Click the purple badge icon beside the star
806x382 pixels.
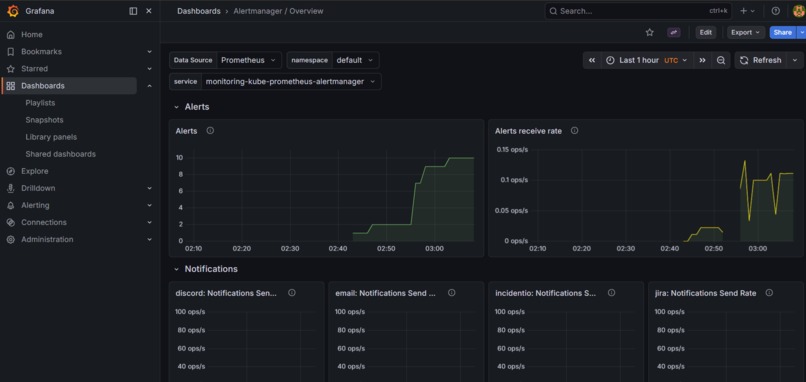click(x=674, y=32)
